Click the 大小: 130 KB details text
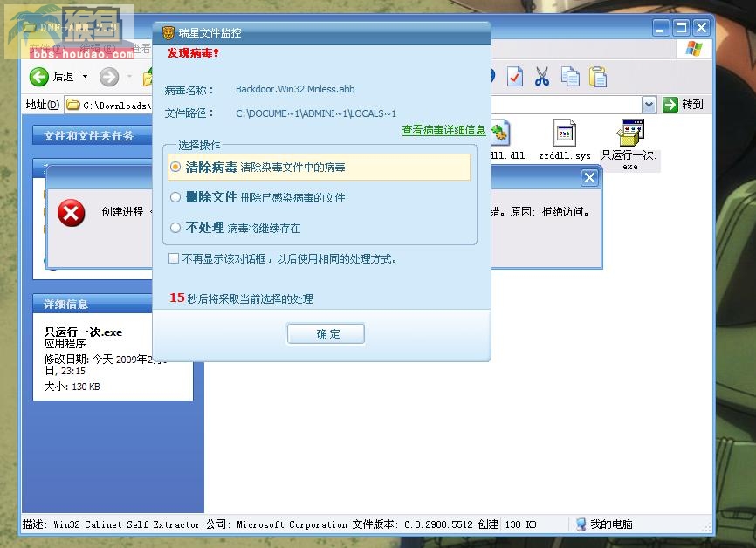The image size is (756, 548). point(72,387)
